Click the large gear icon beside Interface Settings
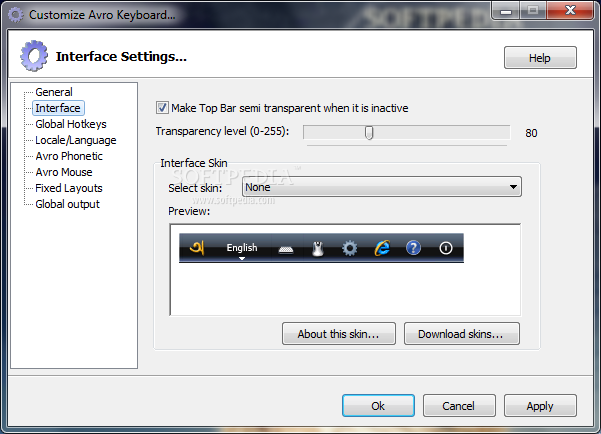The width and height of the screenshot is (601, 434). (x=34, y=56)
